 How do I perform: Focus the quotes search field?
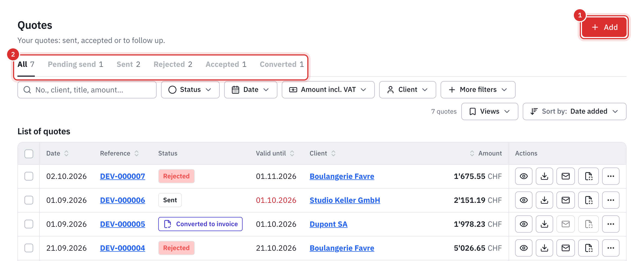[x=87, y=90]
